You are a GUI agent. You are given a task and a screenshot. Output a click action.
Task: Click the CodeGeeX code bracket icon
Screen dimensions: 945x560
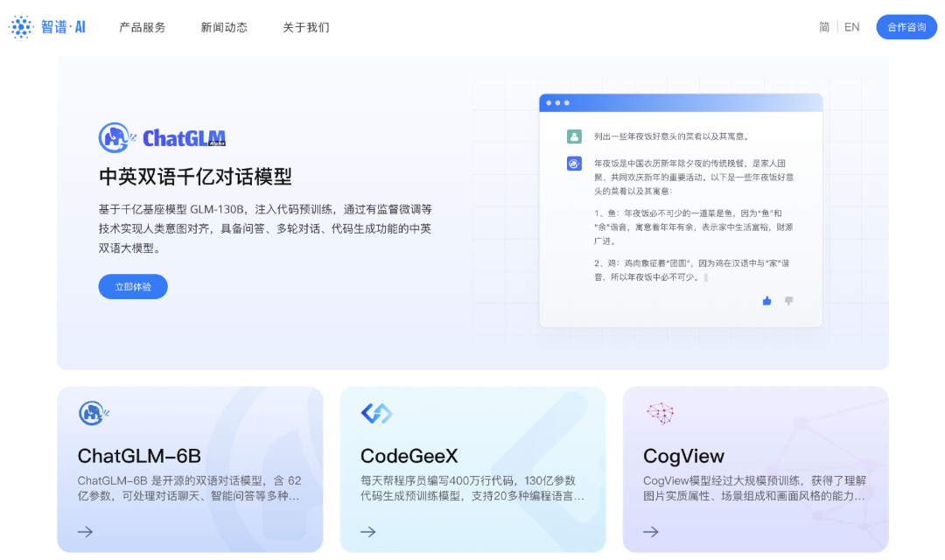(x=376, y=414)
